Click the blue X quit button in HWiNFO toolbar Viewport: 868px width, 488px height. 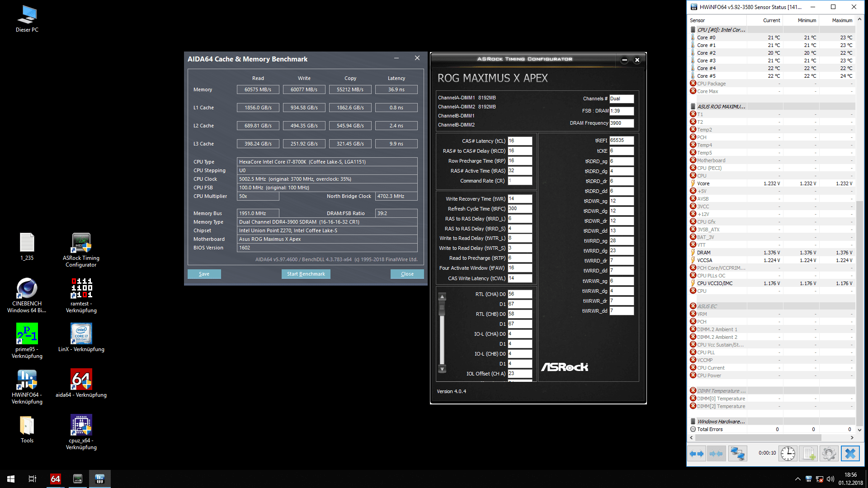point(850,453)
